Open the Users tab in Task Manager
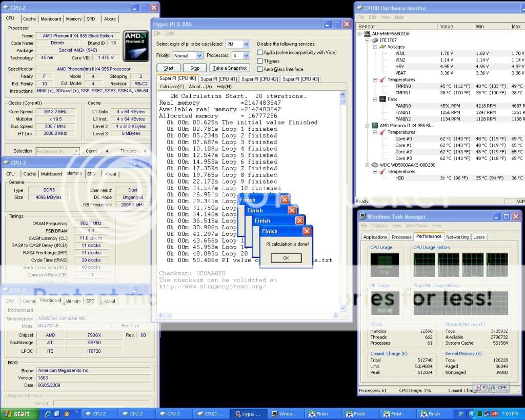Image resolution: width=525 pixels, height=420 pixels. [479, 237]
